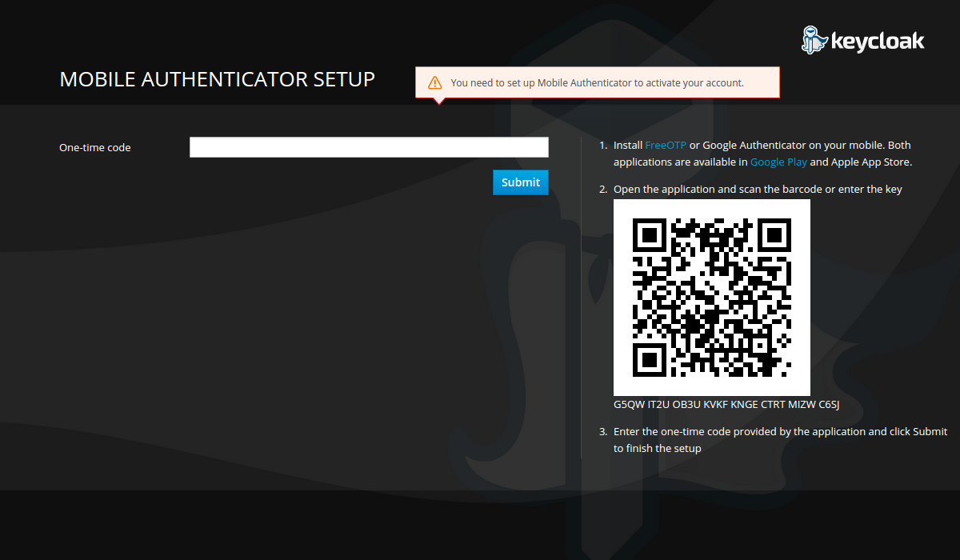The image size is (960, 560).
Task: Click the One-time code label
Action: [95, 147]
